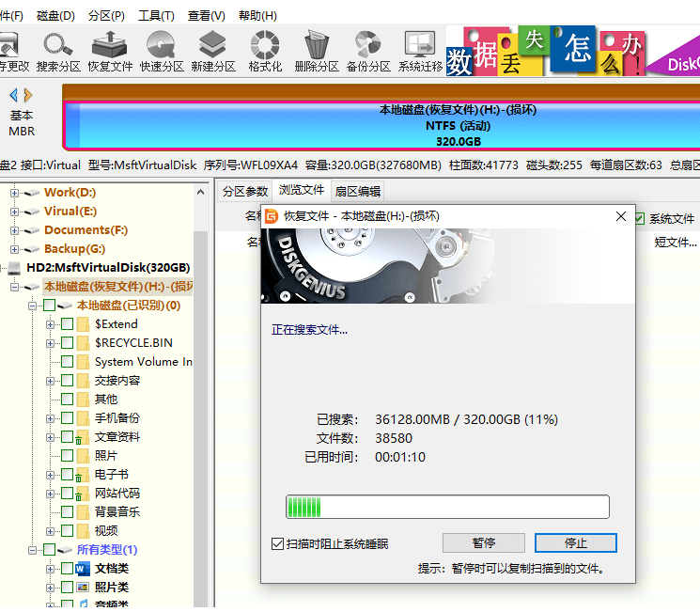Click the 恢复文件 (Recover Files) toolbar icon

tap(110, 52)
